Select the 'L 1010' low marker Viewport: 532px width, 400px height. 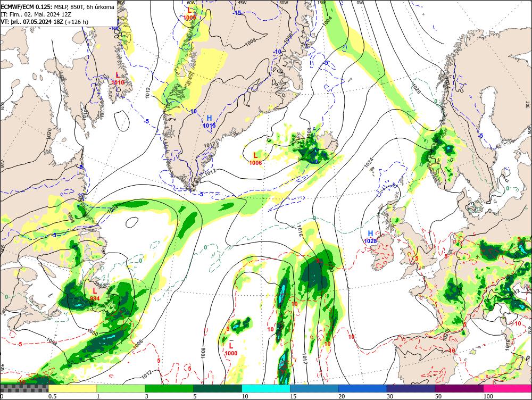[x=118, y=78]
